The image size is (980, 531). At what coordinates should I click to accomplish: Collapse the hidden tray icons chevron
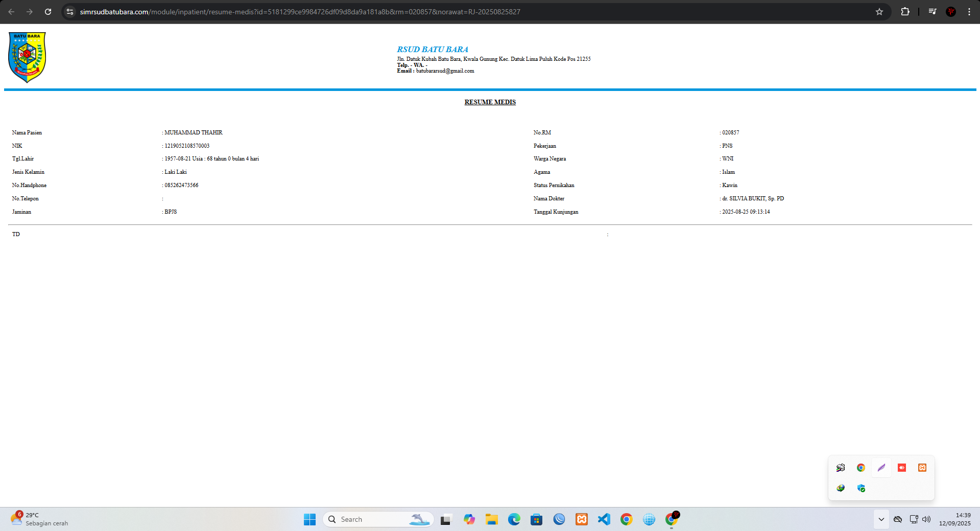point(881,519)
